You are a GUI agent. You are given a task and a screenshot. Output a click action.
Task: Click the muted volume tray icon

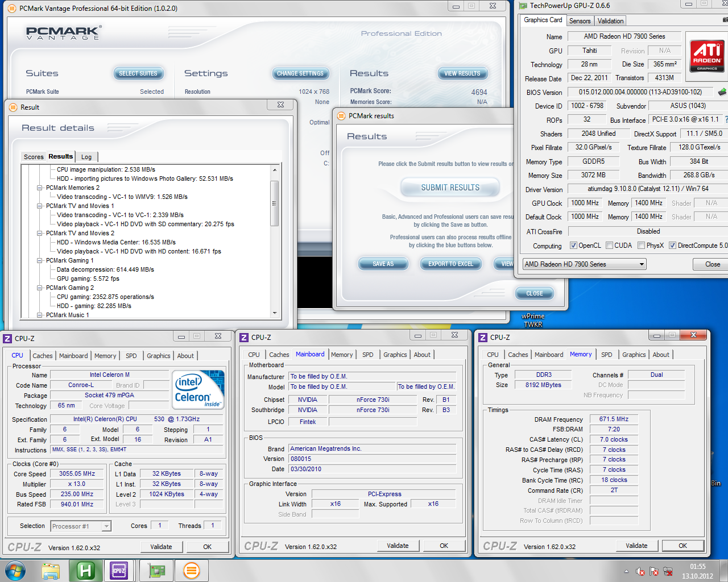[x=640, y=571]
